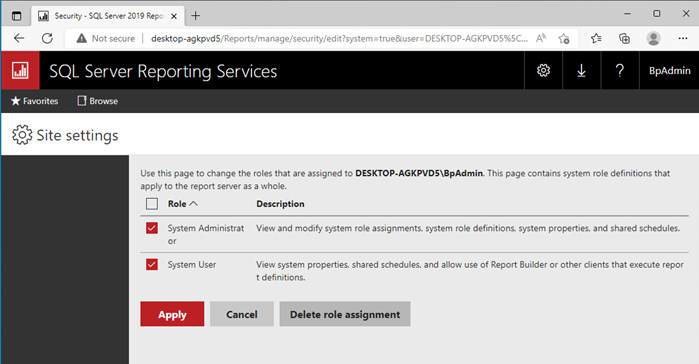Click the System User description text
The image size is (699, 364).
tap(469, 271)
